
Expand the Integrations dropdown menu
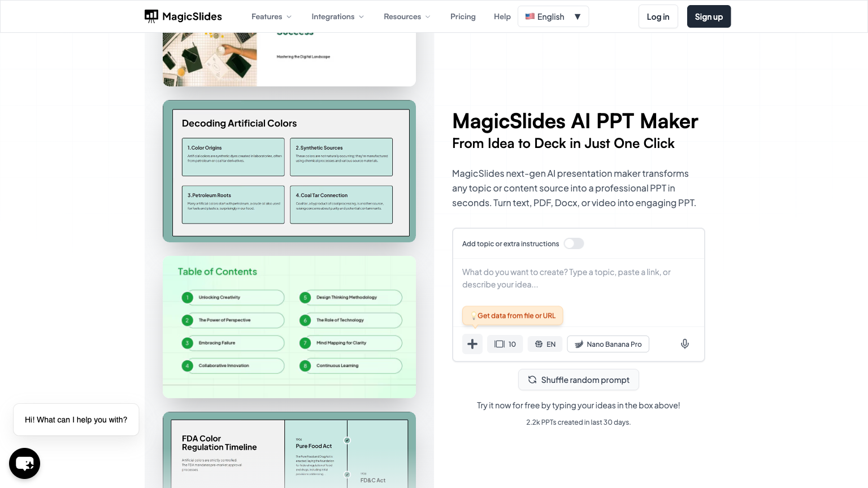[x=338, y=16]
